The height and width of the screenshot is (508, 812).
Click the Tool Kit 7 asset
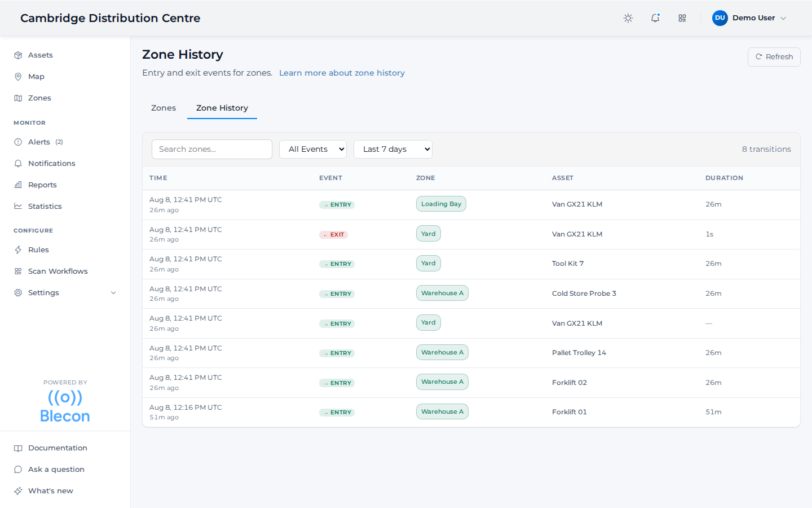click(568, 264)
